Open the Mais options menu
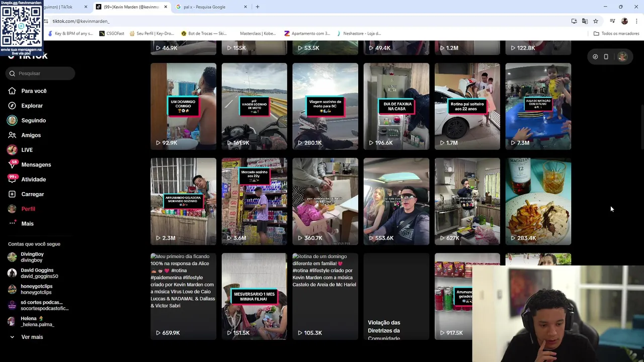Image resolution: width=644 pixels, height=362 pixels. [x=21, y=223]
